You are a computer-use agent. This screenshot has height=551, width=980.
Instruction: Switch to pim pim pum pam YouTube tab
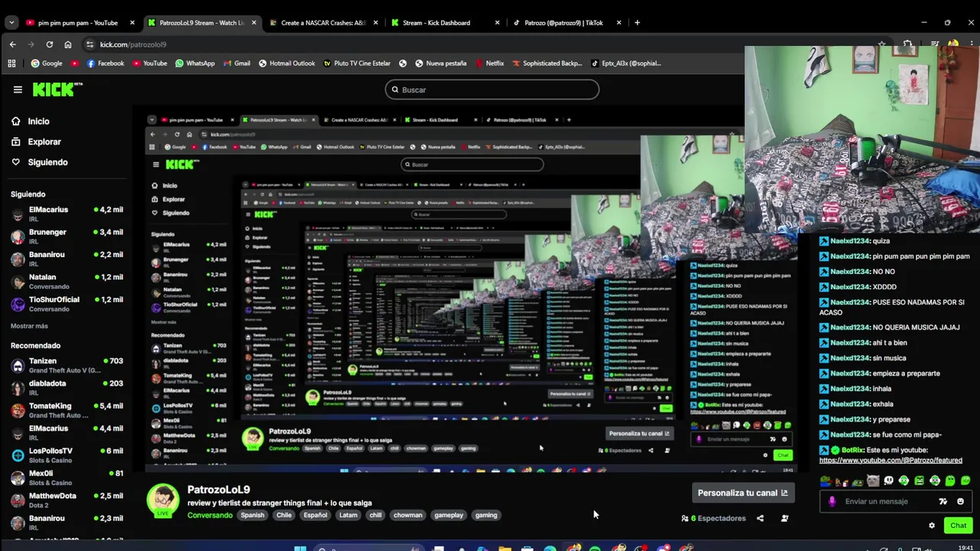pos(79,22)
